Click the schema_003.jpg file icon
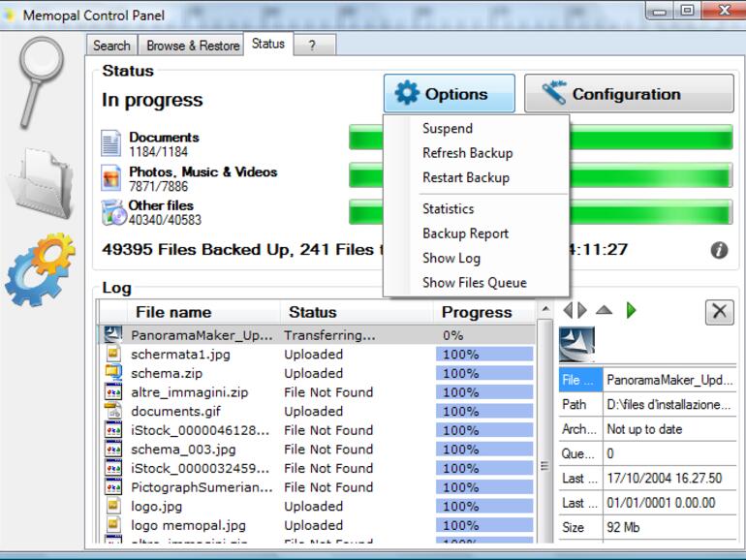 tap(113, 449)
